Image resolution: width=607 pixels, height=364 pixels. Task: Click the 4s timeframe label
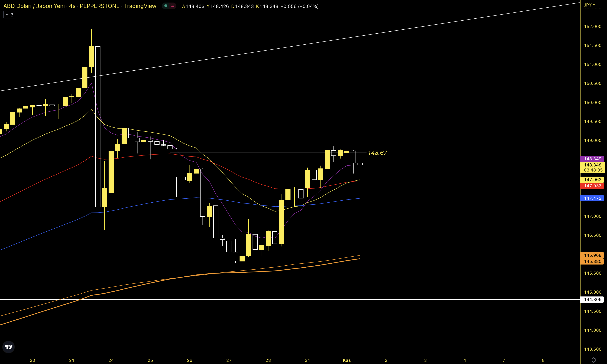pos(72,6)
